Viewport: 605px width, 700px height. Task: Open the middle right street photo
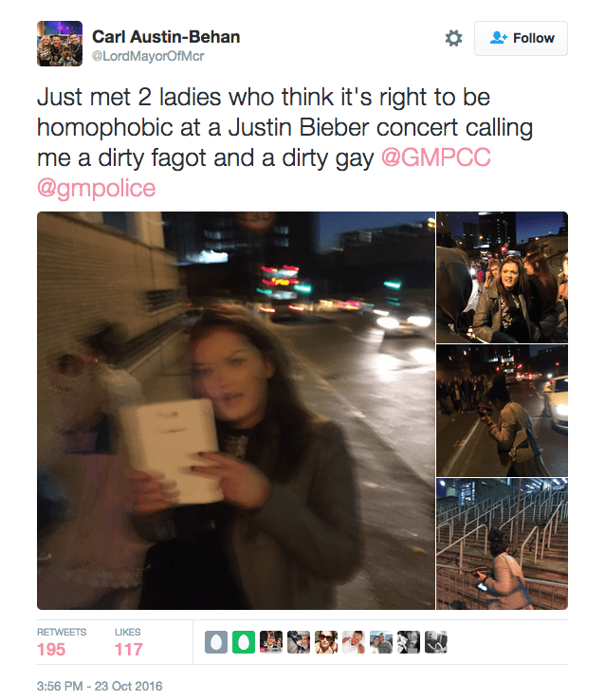(x=502, y=411)
